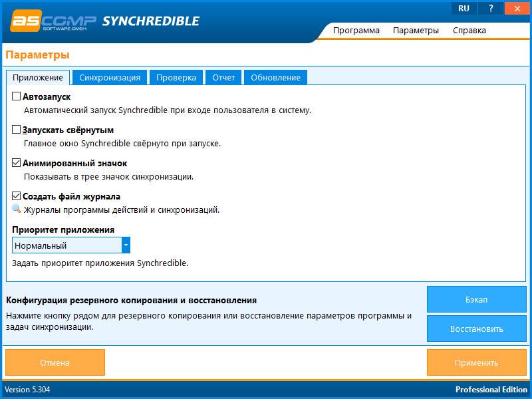Open the Программа menu
Image resolution: width=532 pixels, height=399 pixels.
(x=356, y=30)
